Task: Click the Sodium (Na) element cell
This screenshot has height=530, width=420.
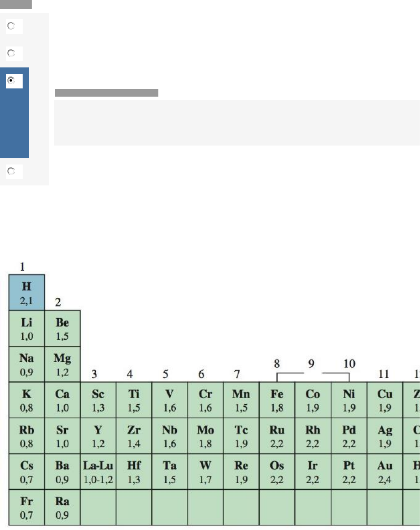Action: pyautogui.click(x=27, y=364)
